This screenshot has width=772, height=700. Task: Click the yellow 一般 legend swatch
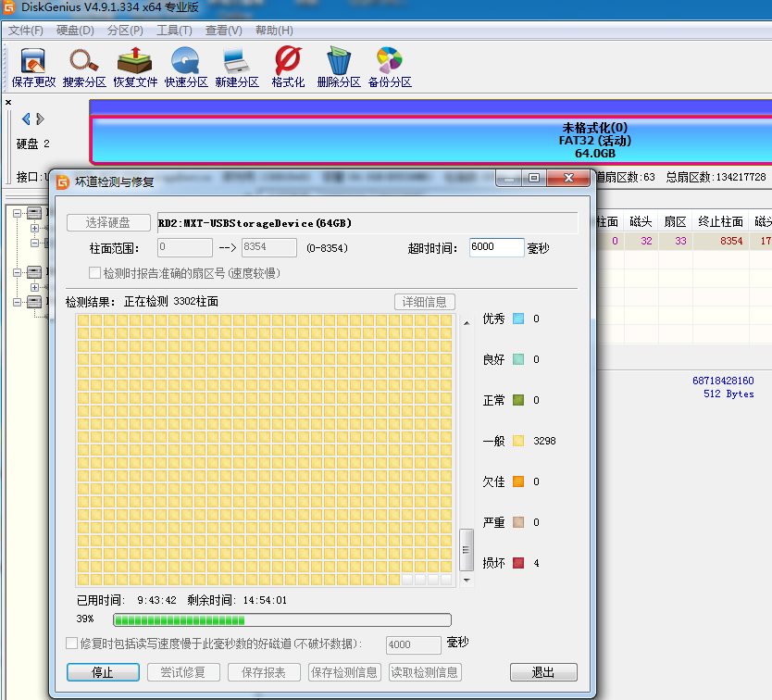coord(518,441)
